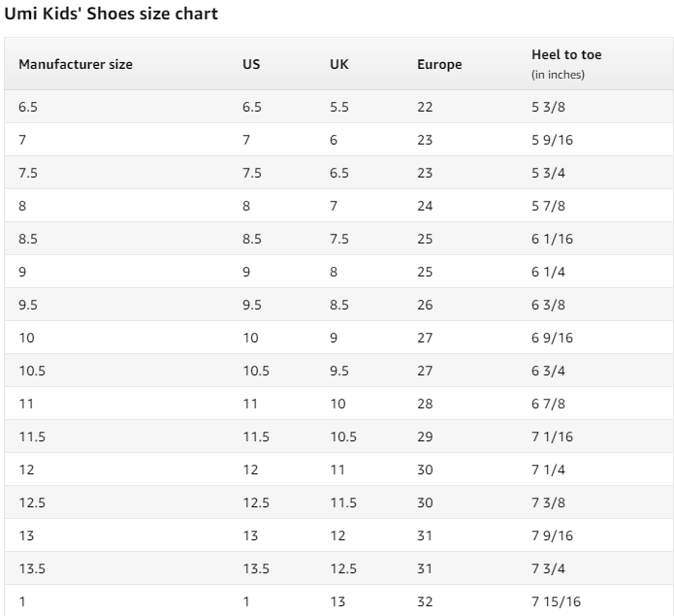
Task: Click the Europe size 32 cell
Action: [425, 601]
